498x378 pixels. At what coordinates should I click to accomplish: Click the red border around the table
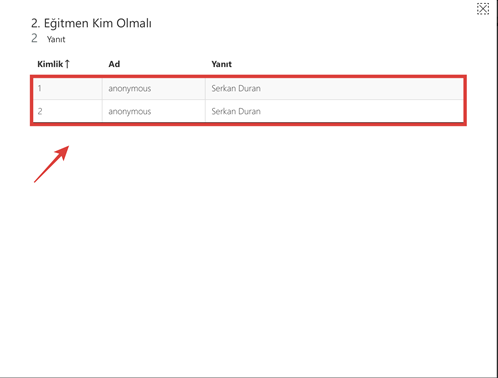coord(248,77)
